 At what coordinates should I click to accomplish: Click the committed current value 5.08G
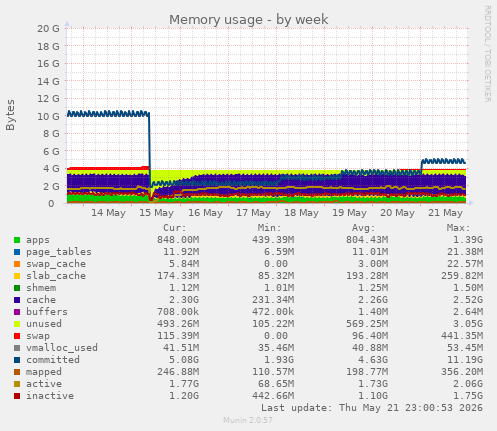[184, 360]
